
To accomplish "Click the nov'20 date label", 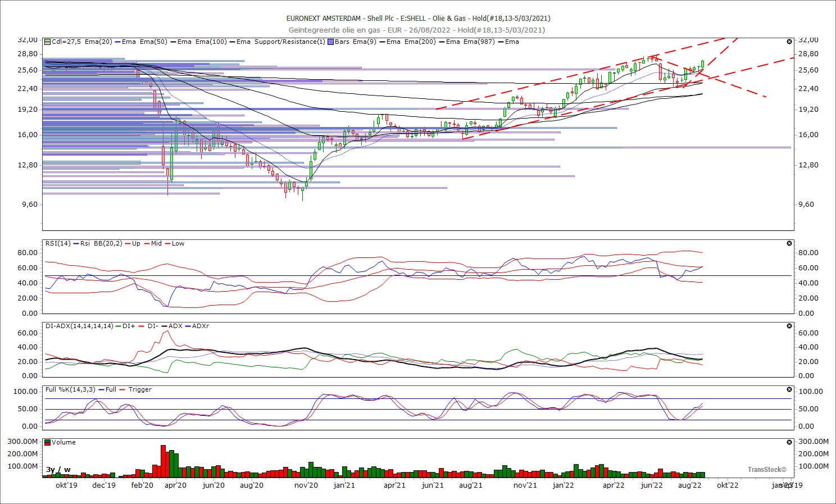I will 306,485.
